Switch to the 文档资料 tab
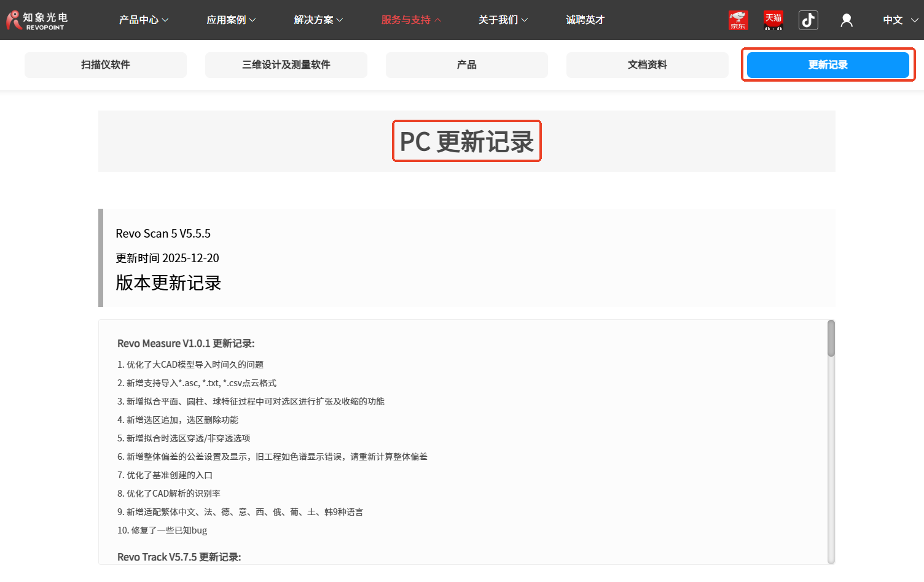Image resolution: width=924 pixels, height=582 pixels. click(648, 65)
